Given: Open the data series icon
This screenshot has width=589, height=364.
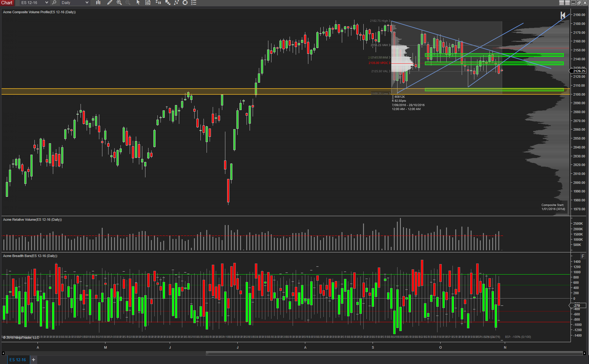Looking at the screenshot, I should pos(158,2).
